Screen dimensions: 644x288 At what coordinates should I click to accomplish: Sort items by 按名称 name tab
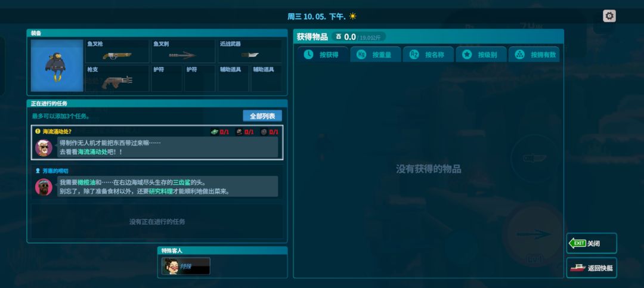tap(428, 55)
